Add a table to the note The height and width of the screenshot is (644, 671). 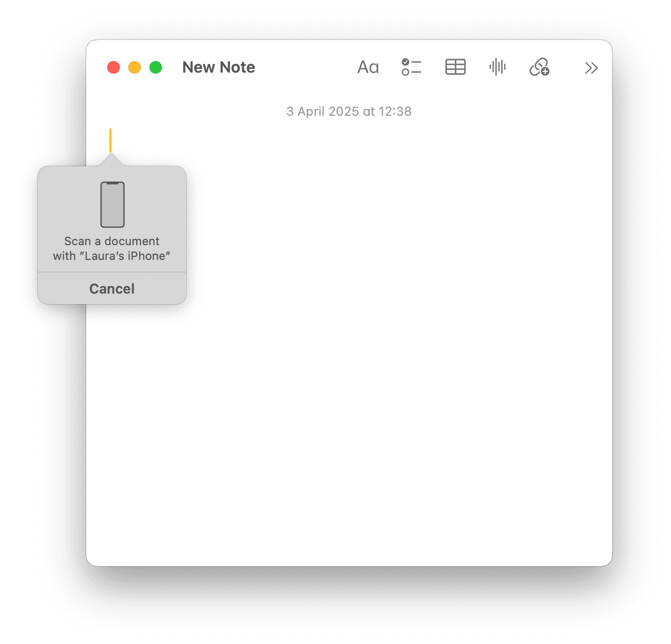pyautogui.click(x=455, y=67)
